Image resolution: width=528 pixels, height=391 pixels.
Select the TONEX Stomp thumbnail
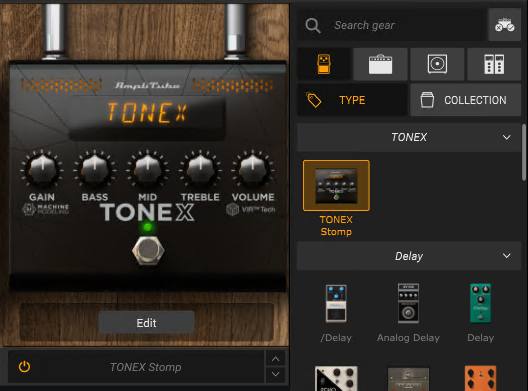coord(336,186)
